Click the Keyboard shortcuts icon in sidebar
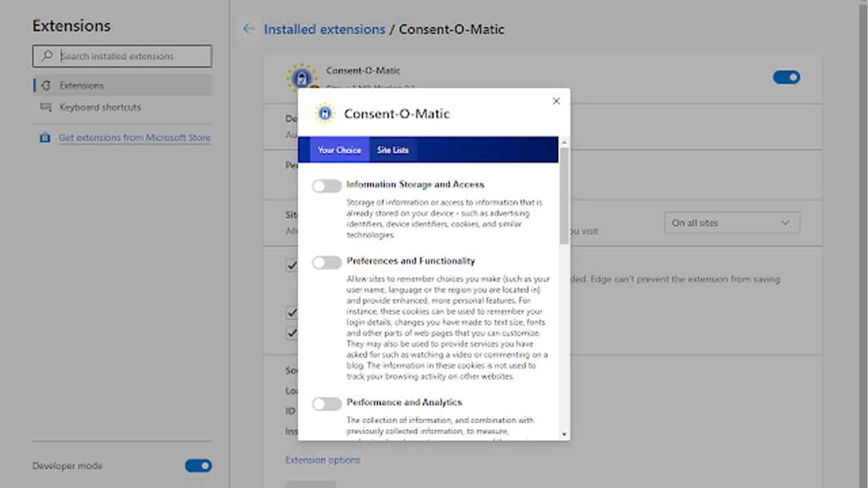The height and width of the screenshot is (488, 868). (45, 107)
